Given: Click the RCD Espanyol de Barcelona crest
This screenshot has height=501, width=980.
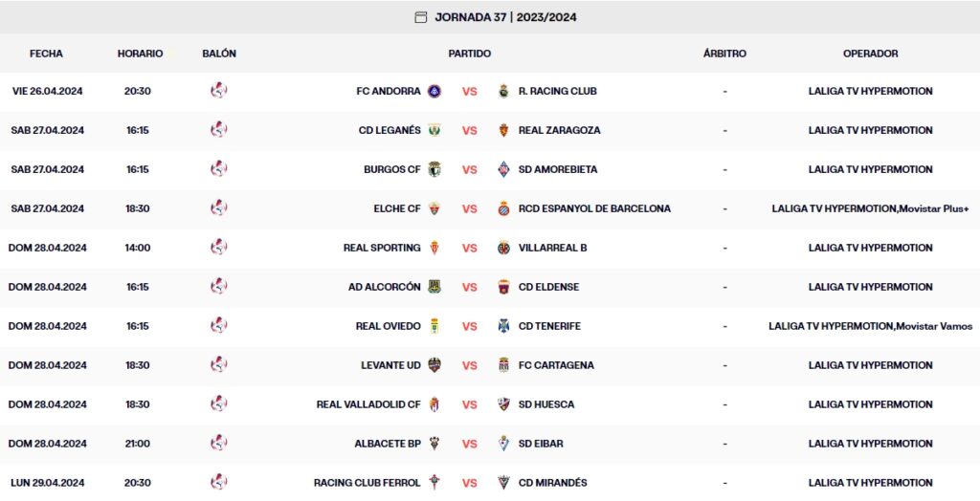Looking at the screenshot, I should coord(504,208).
